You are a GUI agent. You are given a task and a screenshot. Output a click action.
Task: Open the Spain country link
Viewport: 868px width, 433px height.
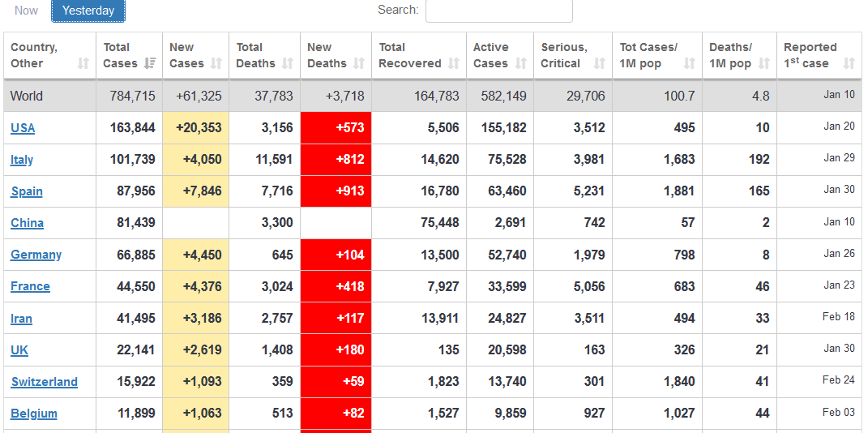click(27, 191)
